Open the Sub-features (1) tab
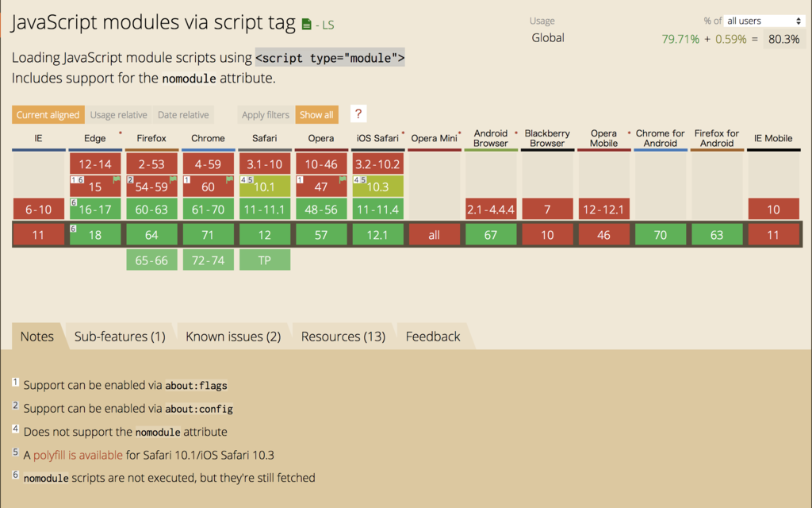Image resolution: width=812 pixels, height=508 pixels. tap(120, 337)
